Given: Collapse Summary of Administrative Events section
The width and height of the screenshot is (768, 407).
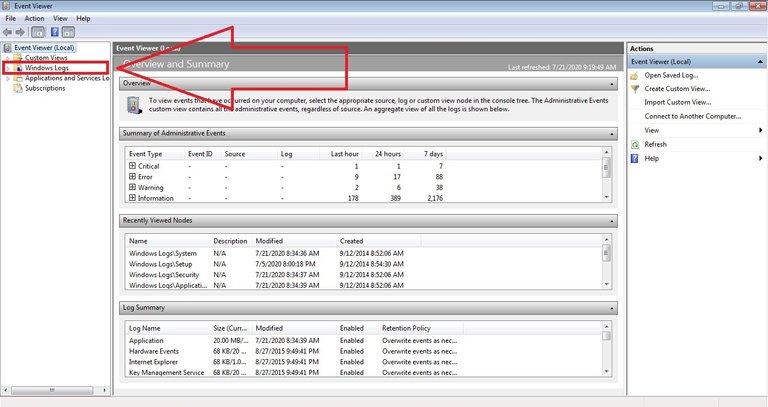Looking at the screenshot, I should point(612,134).
